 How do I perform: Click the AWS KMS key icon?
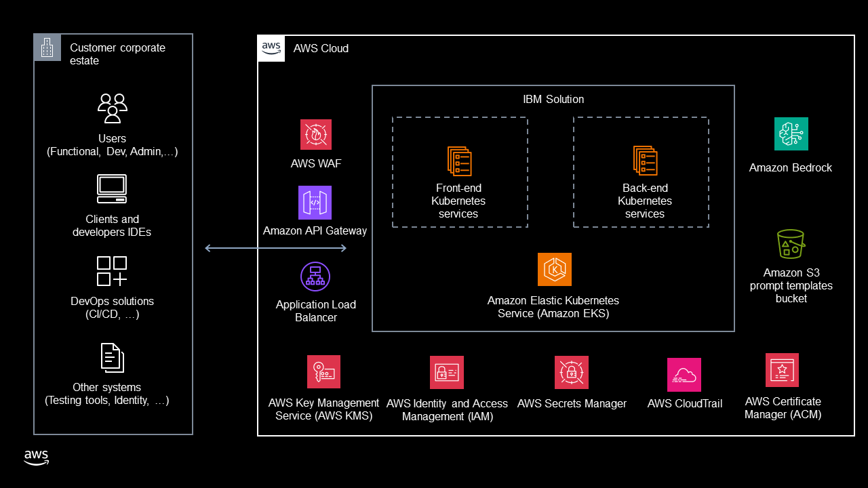[x=323, y=371]
